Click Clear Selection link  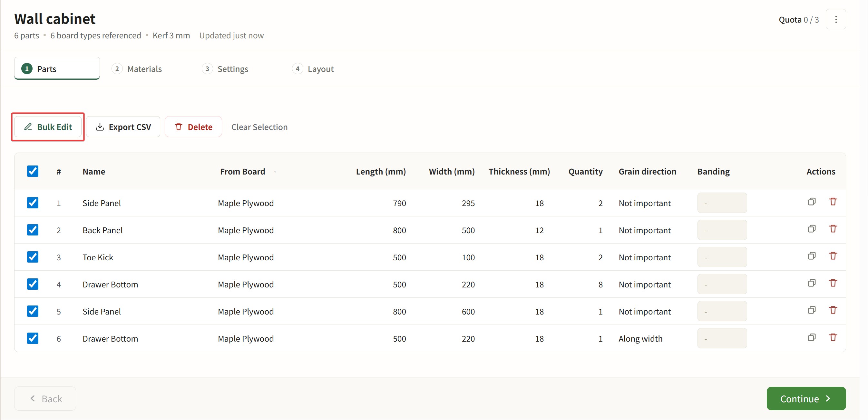259,127
